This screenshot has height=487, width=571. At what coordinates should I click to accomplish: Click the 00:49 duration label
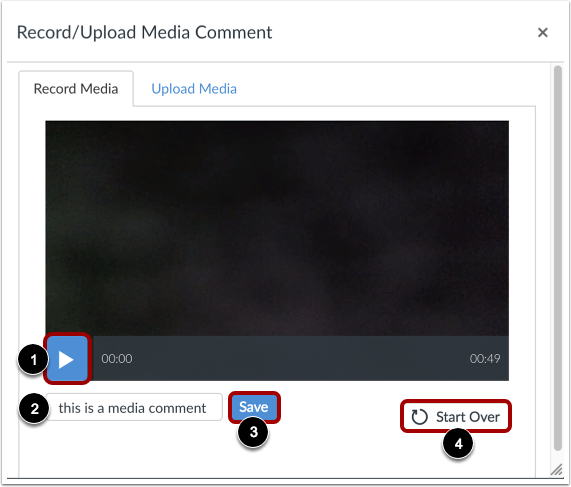point(485,359)
